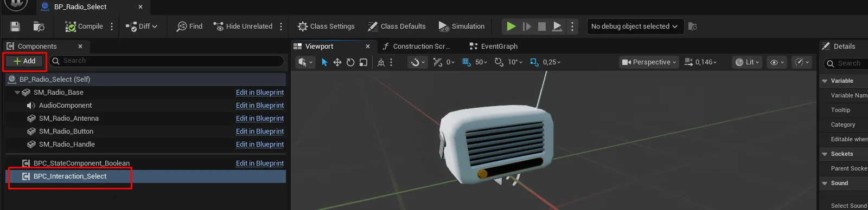
Task: Compile the blueprint
Action: (84, 27)
